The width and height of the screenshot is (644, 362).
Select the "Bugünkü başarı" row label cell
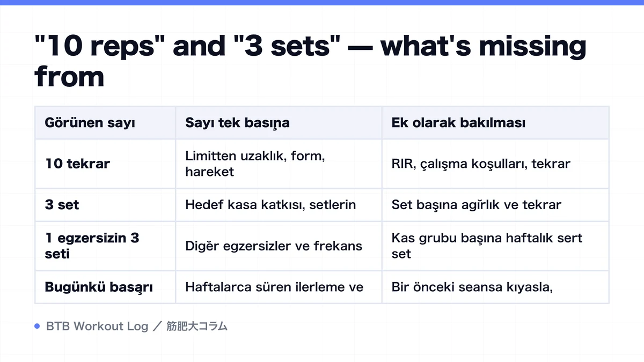coord(105,287)
